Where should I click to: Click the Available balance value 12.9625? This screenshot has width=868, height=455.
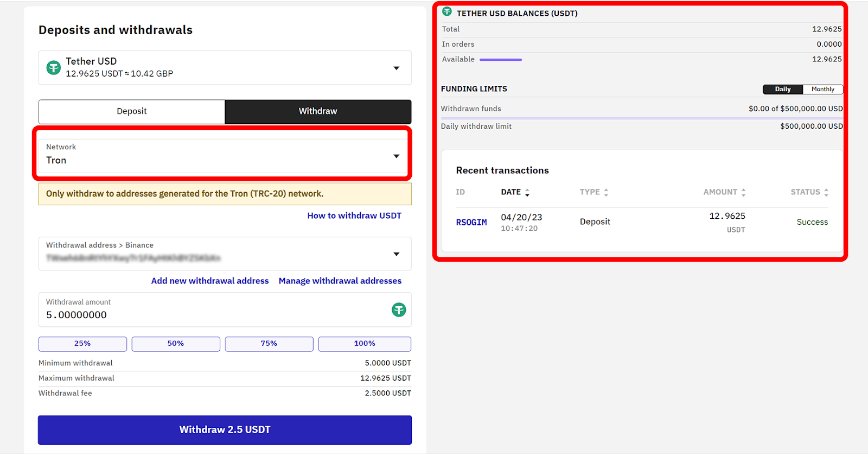tap(827, 59)
